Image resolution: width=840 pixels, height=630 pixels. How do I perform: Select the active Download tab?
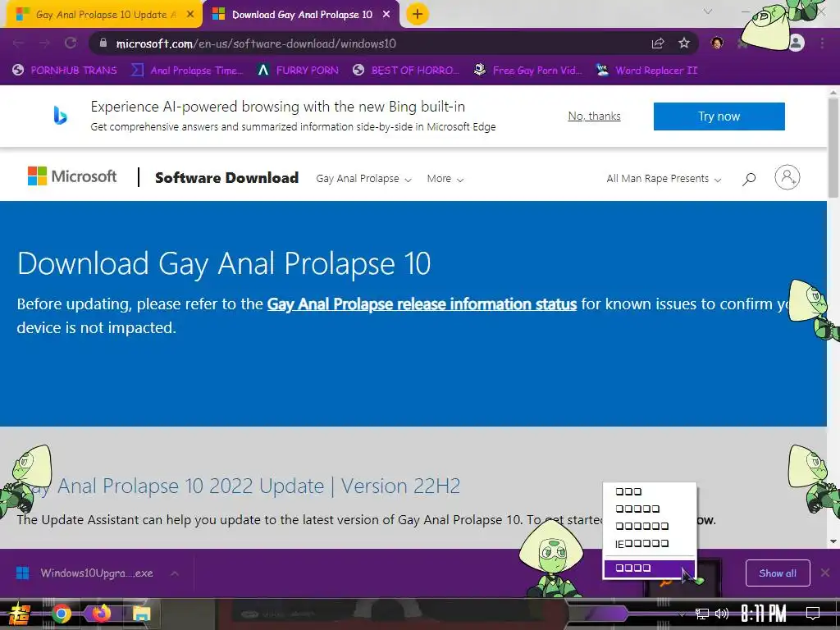[x=302, y=15]
